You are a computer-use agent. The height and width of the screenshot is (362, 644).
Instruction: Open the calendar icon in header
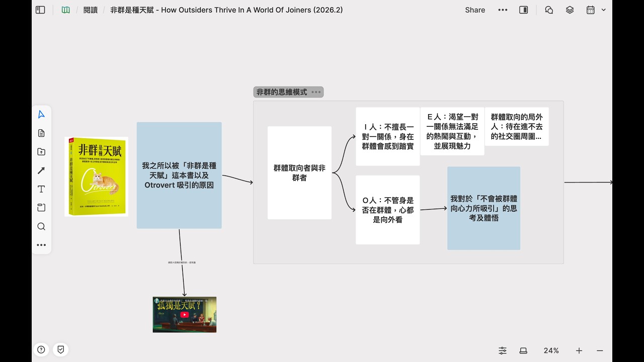(591, 10)
